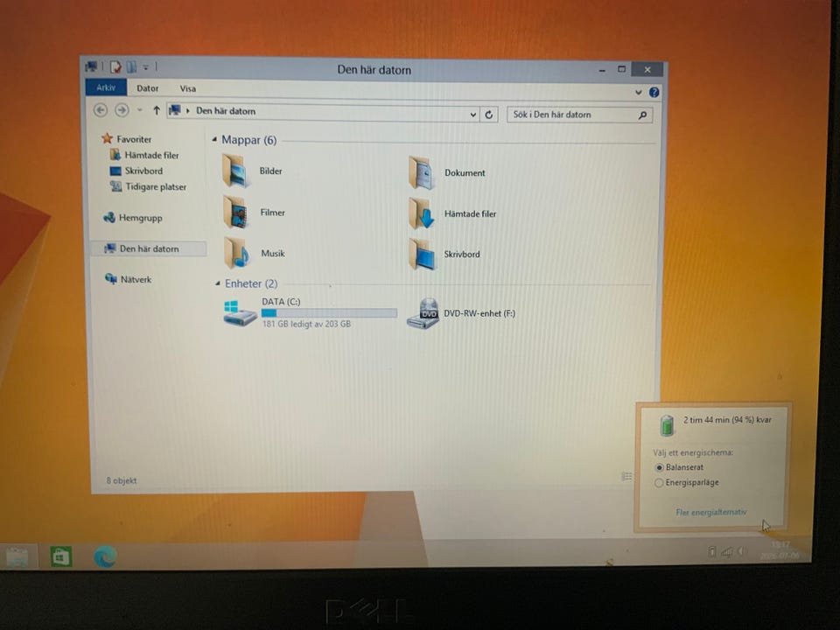The height and width of the screenshot is (630, 840).
Task: Open recent locations dropdown arrow
Action: [140, 110]
